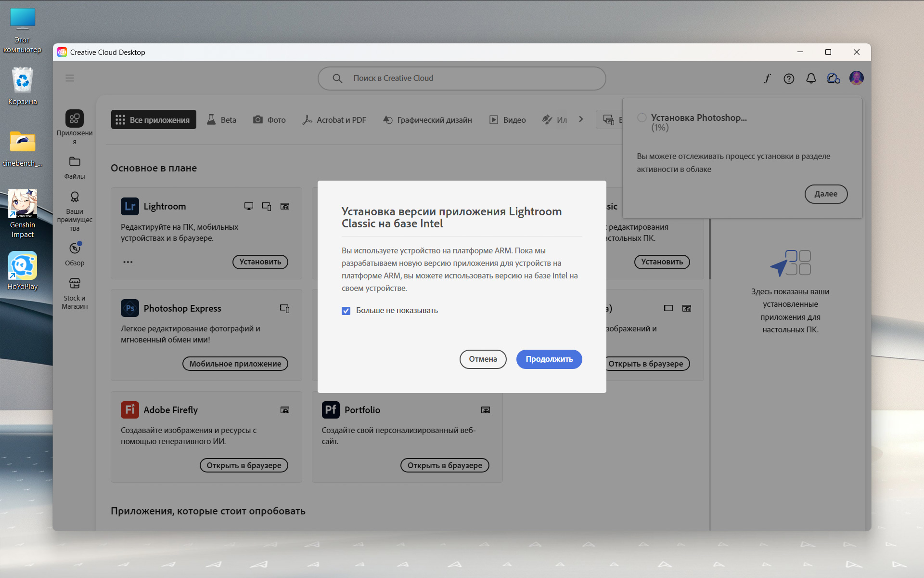
Task: Click the Основное в плане heading
Action: click(x=154, y=168)
